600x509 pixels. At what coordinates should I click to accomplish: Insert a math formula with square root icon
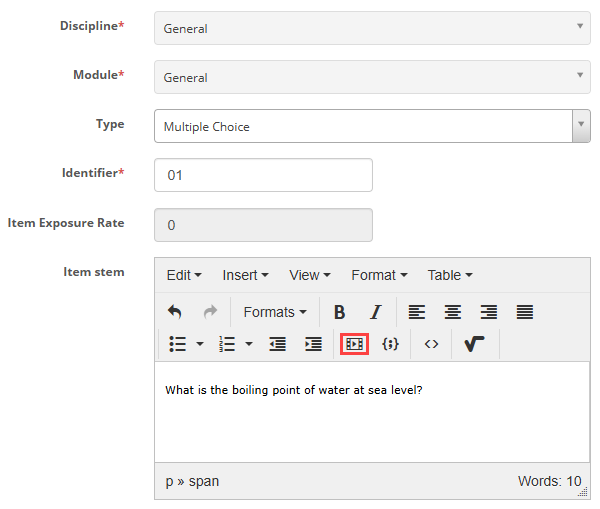(475, 344)
